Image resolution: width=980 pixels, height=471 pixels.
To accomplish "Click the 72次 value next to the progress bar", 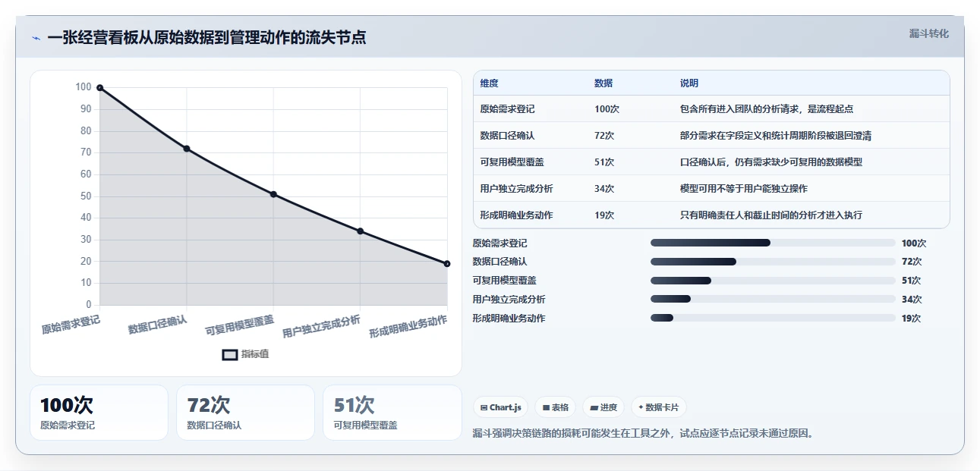I will pos(911,262).
